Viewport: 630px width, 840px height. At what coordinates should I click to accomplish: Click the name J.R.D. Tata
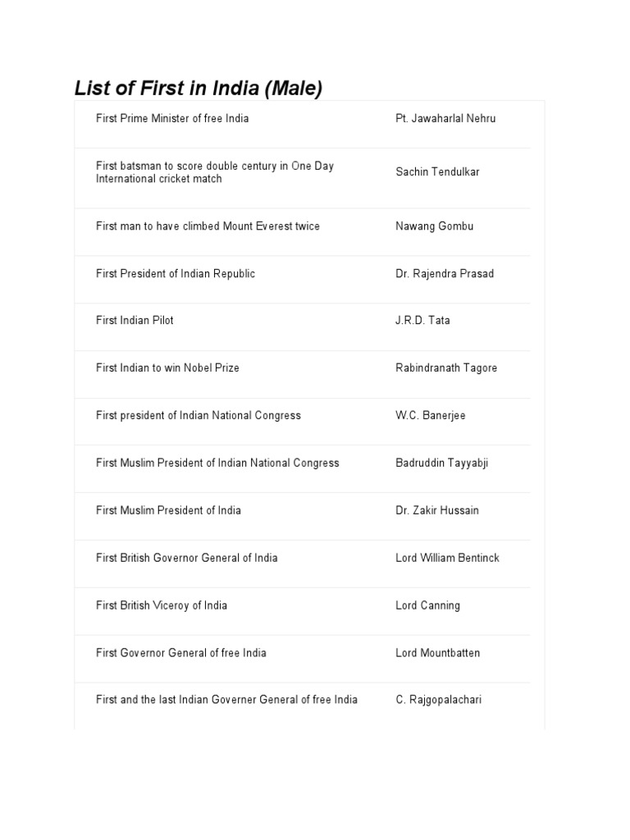tap(422, 321)
